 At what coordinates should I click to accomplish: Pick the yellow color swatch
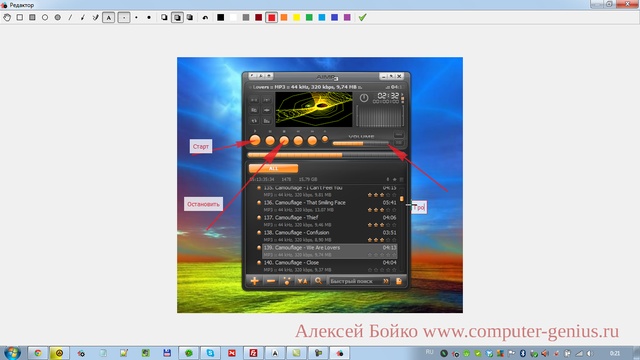pos(297,18)
